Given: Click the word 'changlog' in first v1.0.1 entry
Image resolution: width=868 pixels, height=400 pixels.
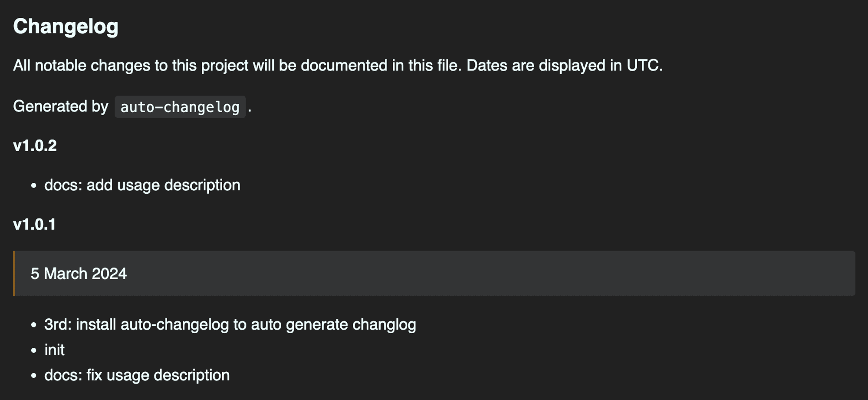Looking at the screenshot, I should pyautogui.click(x=384, y=324).
